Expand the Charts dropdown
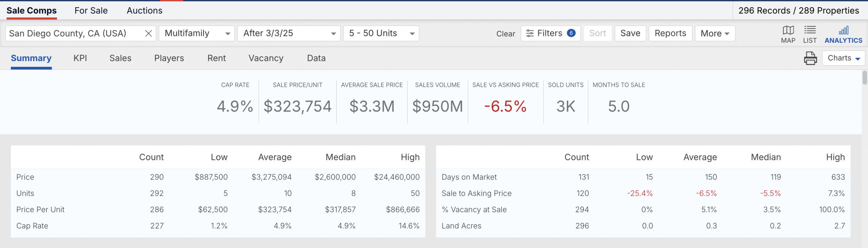This screenshot has height=248, width=868. point(843,58)
